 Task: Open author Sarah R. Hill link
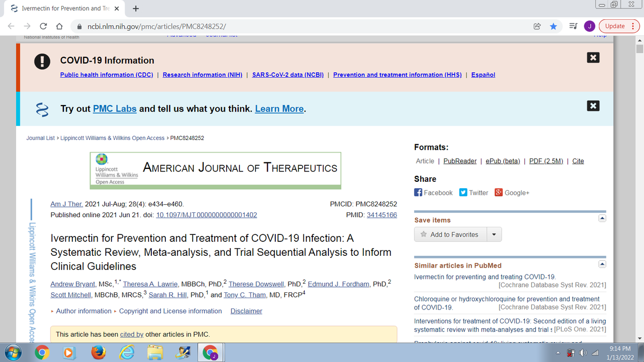pyautogui.click(x=167, y=295)
